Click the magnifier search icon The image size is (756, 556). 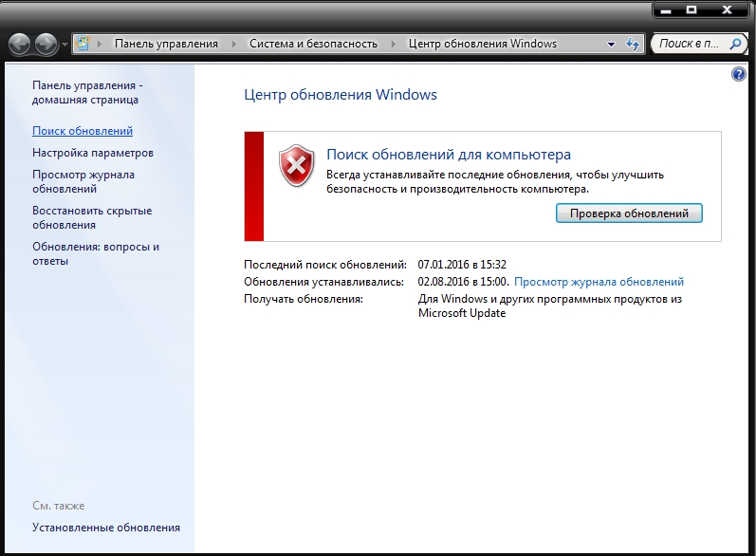point(735,44)
